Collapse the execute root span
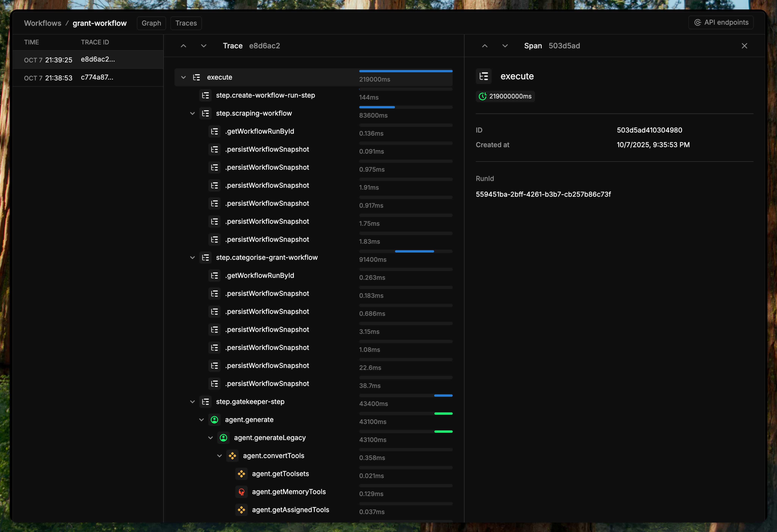This screenshot has width=777, height=532. tap(183, 77)
